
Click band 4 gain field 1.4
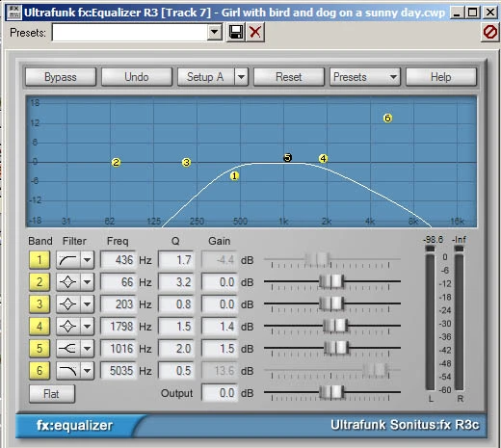coord(220,327)
